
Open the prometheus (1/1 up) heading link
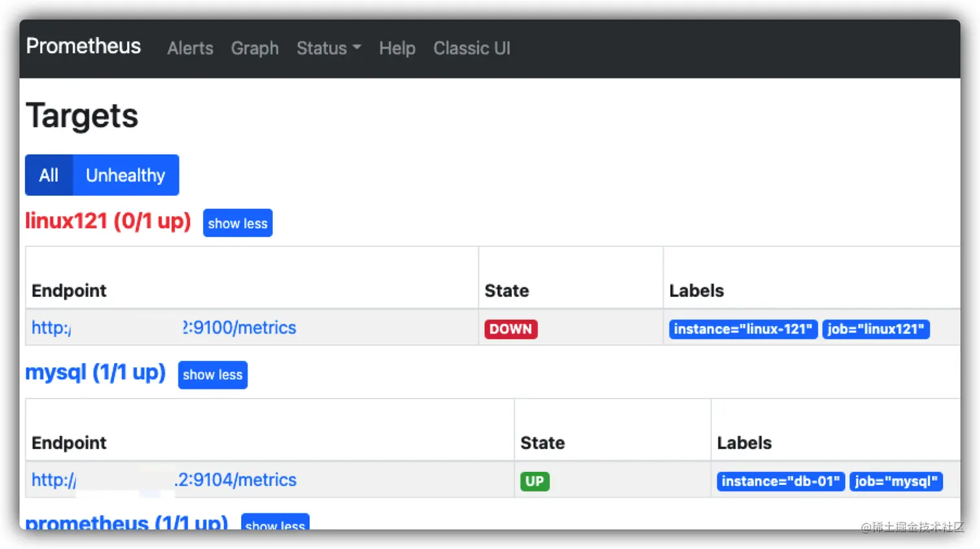pyautogui.click(x=126, y=522)
